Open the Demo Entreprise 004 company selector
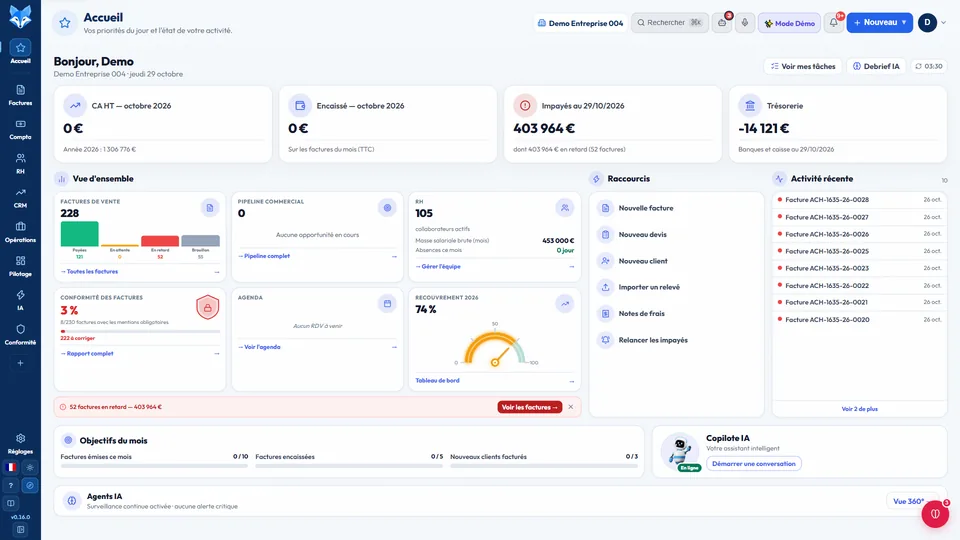 coord(580,23)
